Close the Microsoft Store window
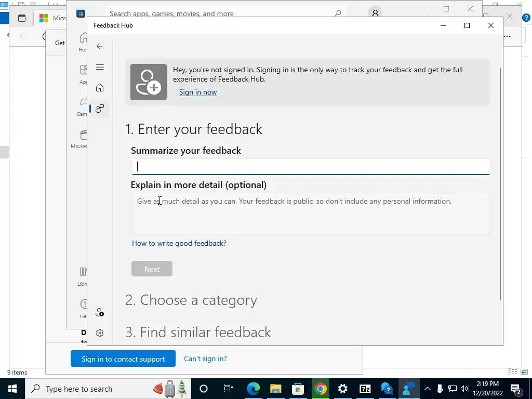Viewport: 532px width, 399px height. tap(470, 9)
